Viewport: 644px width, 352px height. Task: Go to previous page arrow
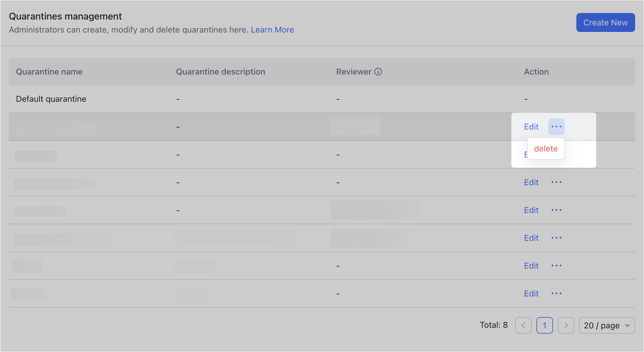tap(523, 325)
